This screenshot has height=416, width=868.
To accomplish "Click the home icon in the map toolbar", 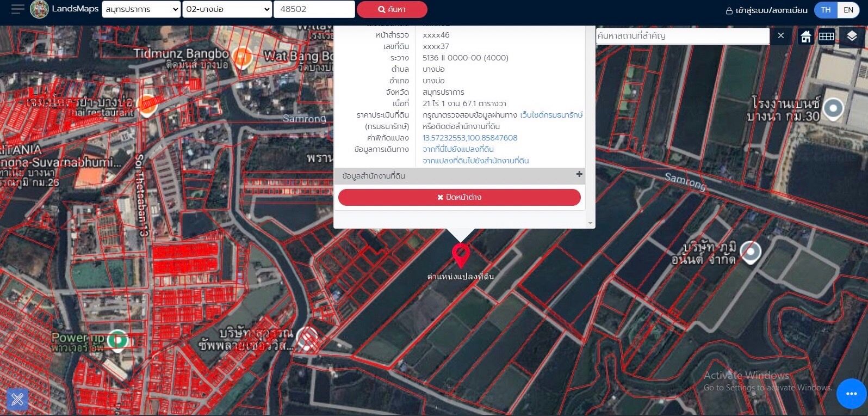I will click(x=805, y=36).
